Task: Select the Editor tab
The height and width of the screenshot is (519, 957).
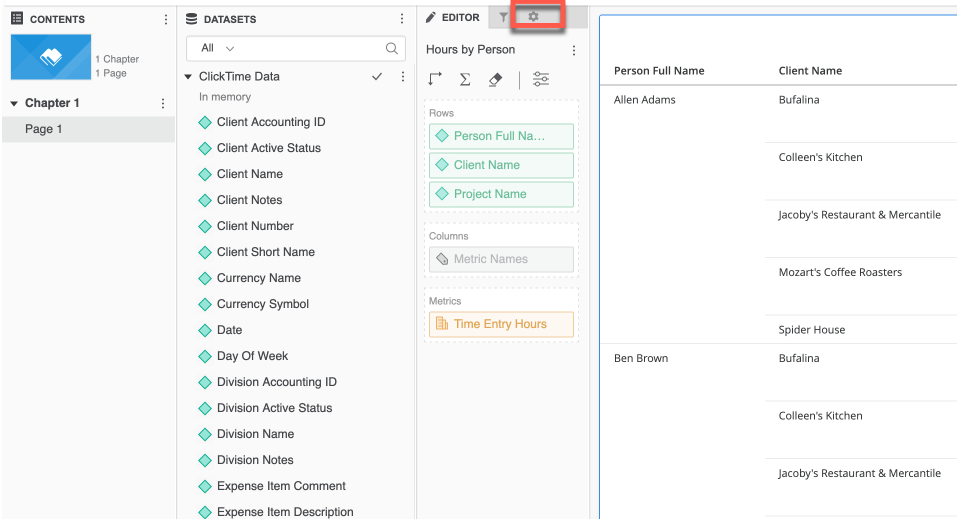Action: tap(453, 18)
